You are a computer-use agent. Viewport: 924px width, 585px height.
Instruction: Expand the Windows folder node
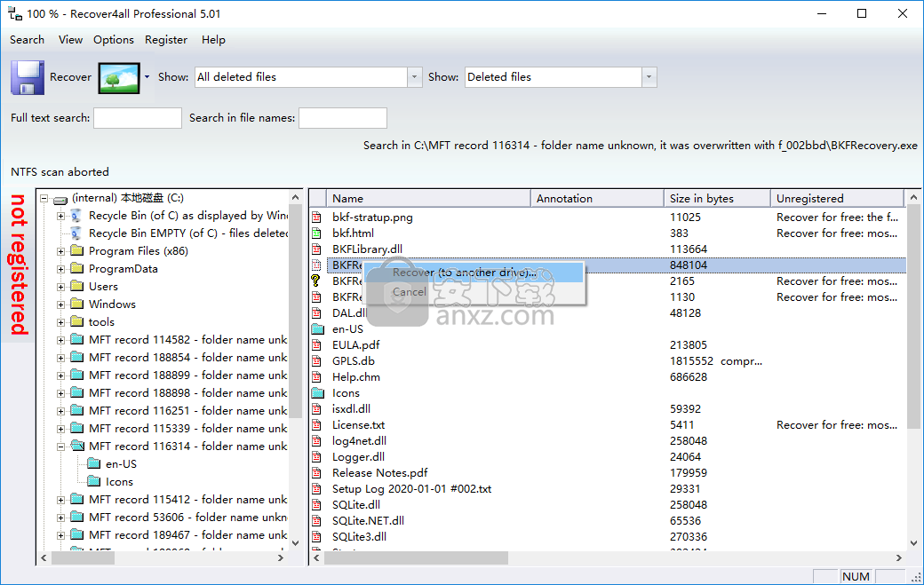[60, 304]
